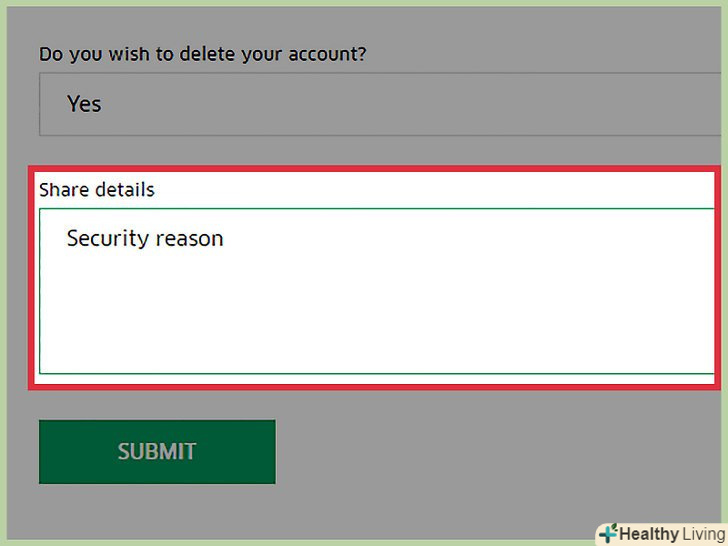Click the right side of the Yes dropdown box
The height and width of the screenshot is (546, 728).
680,104
